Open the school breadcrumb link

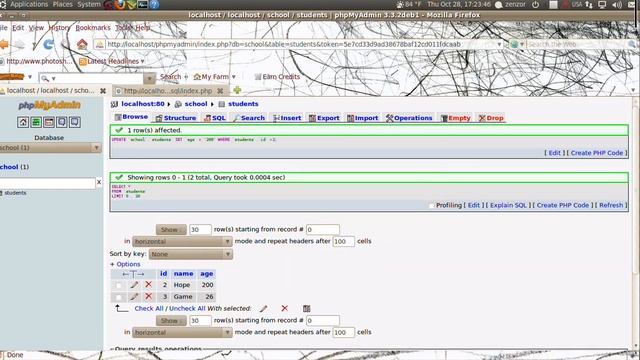click(x=196, y=104)
